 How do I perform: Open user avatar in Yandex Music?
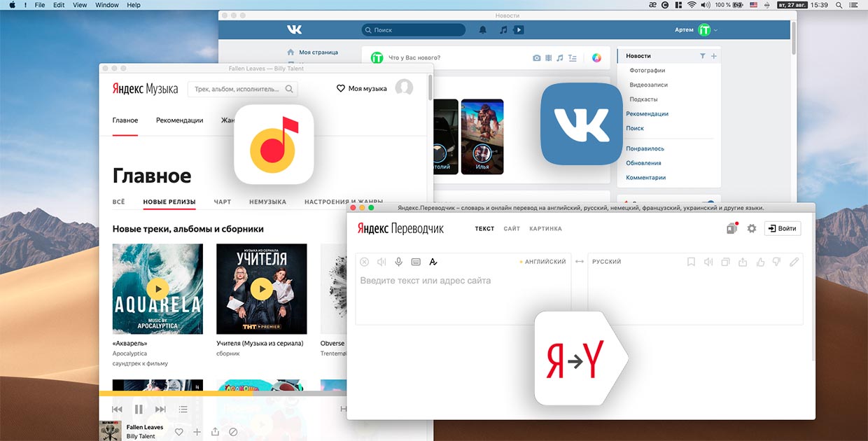(404, 88)
